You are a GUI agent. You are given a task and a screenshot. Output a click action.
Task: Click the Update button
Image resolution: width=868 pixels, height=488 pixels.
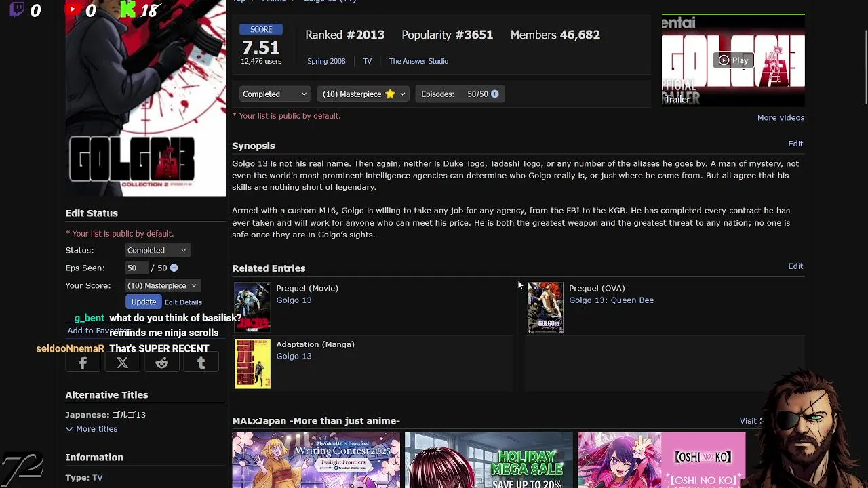point(143,302)
